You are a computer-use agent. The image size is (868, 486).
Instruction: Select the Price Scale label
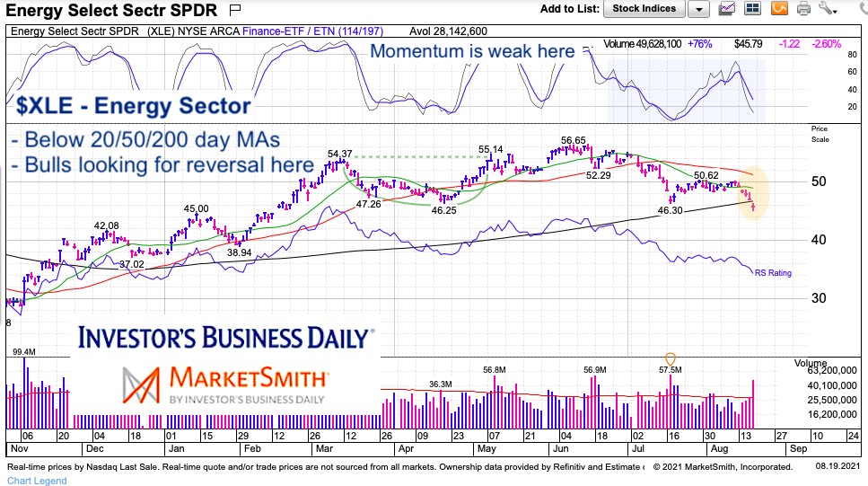pos(820,134)
